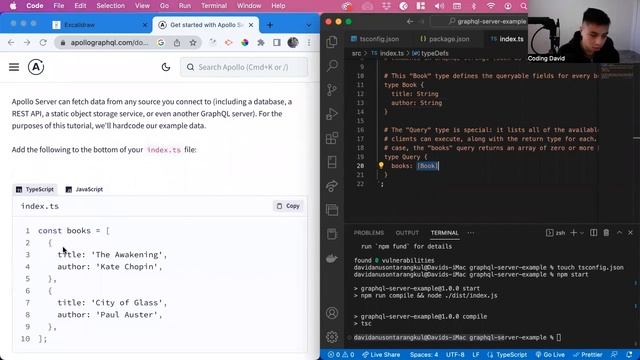The image size is (640, 360).
Task: Click the src breadcrumb in the editor
Action: coord(356,53)
